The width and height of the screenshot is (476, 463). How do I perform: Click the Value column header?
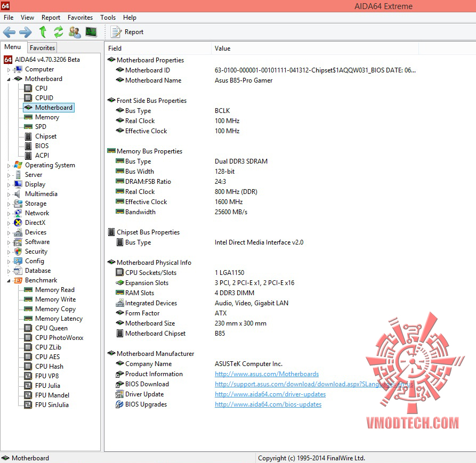315,48
